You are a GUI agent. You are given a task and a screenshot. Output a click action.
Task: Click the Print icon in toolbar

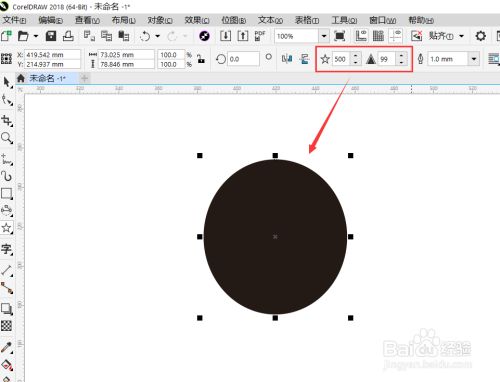(x=68, y=36)
